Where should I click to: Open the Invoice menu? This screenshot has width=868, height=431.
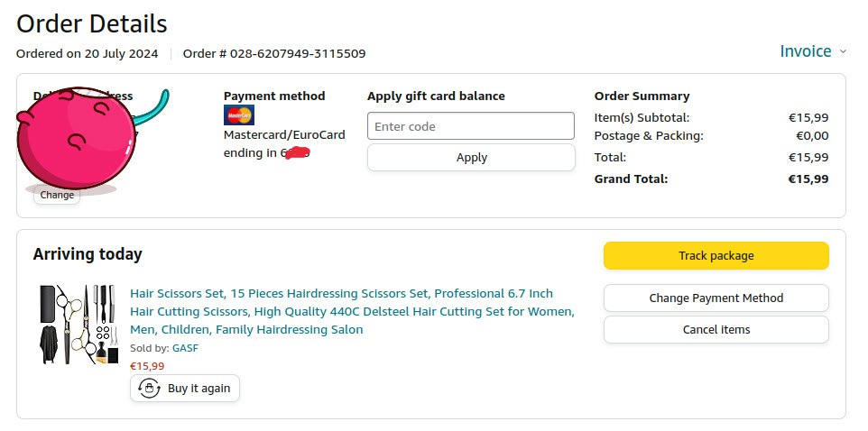(806, 51)
